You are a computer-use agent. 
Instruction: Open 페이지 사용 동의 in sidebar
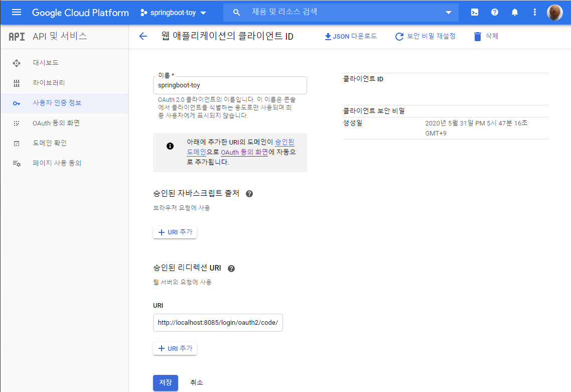pyautogui.click(x=57, y=163)
